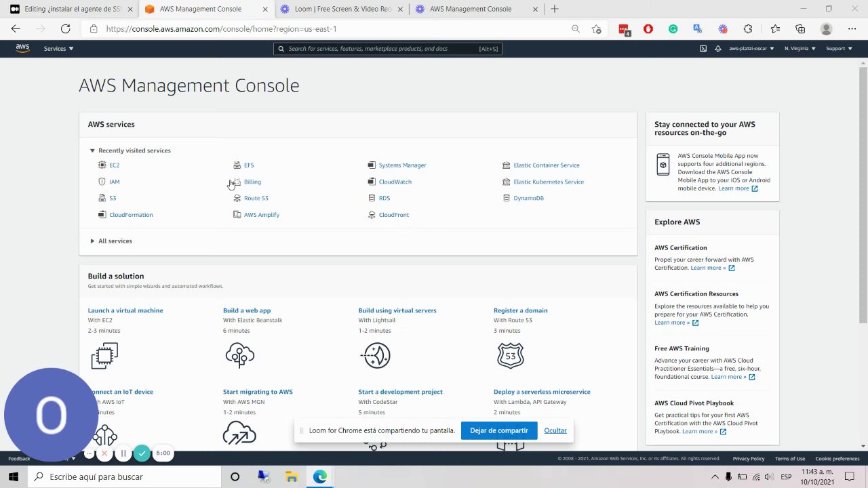Image resolution: width=868 pixels, height=488 pixels.
Task: Open a new browser tab
Action: click(x=555, y=9)
